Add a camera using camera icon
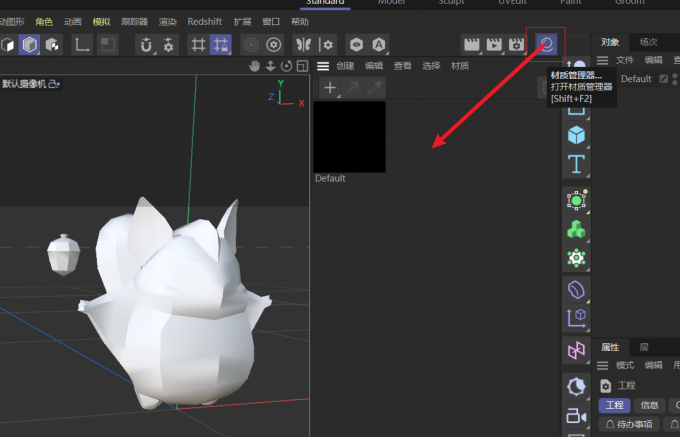 [x=576, y=416]
